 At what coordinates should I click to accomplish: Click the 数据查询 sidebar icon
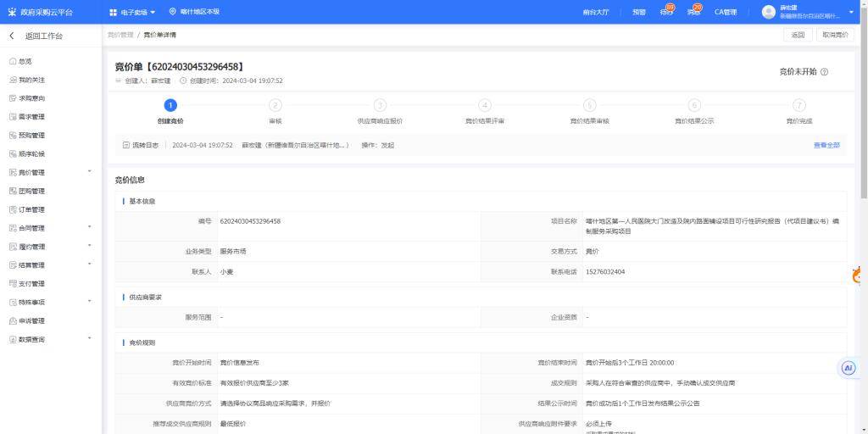13,339
